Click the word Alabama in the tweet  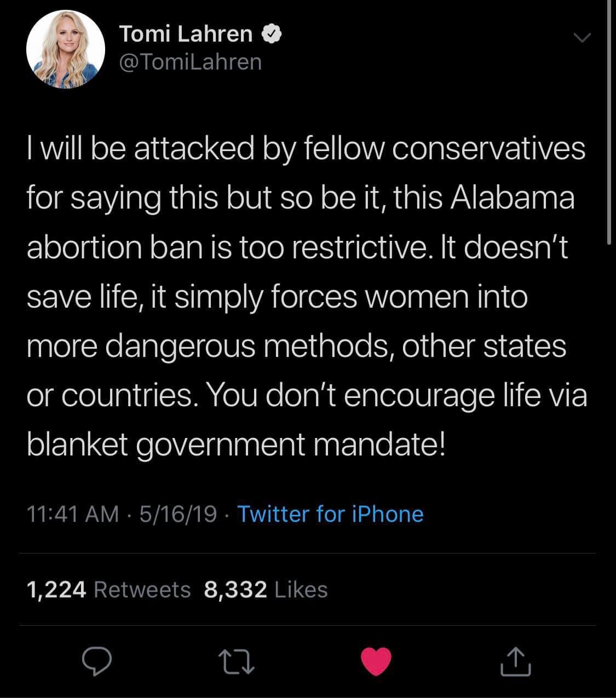(x=512, y=198)
